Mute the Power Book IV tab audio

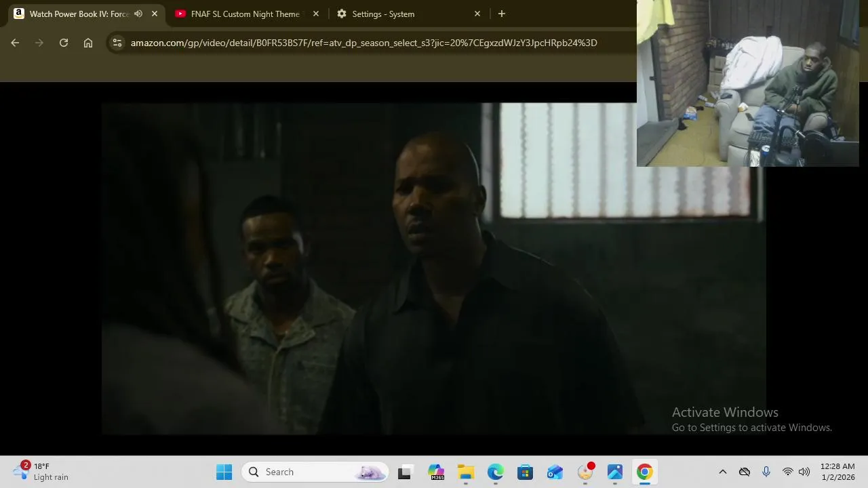coord(138,14)
